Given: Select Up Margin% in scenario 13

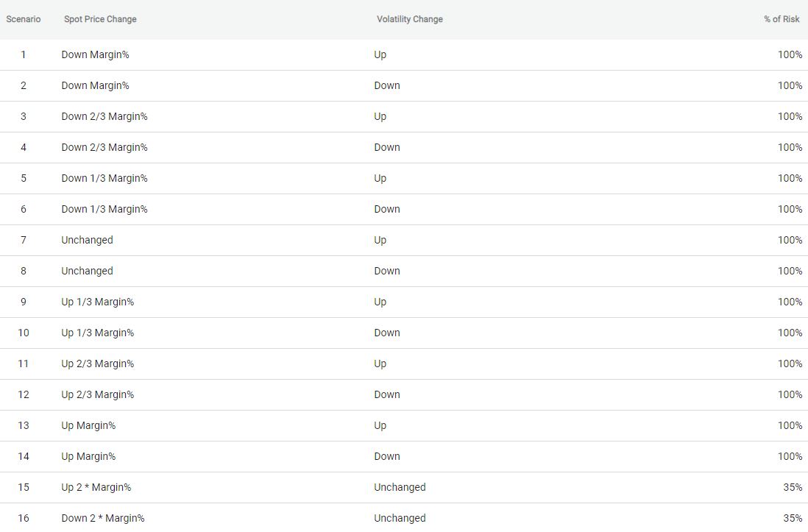Looking at the screenshot, I should (x=88, y=426).
